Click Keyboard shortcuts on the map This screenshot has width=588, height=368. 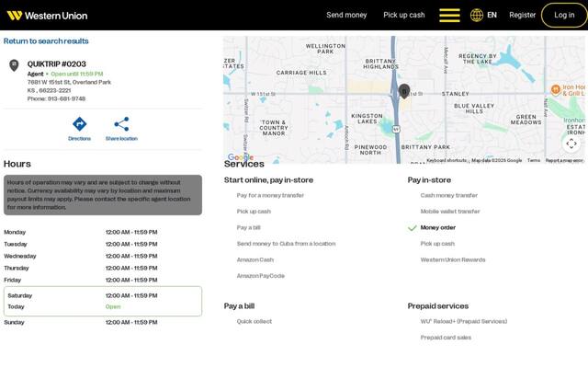click(447, 160)
